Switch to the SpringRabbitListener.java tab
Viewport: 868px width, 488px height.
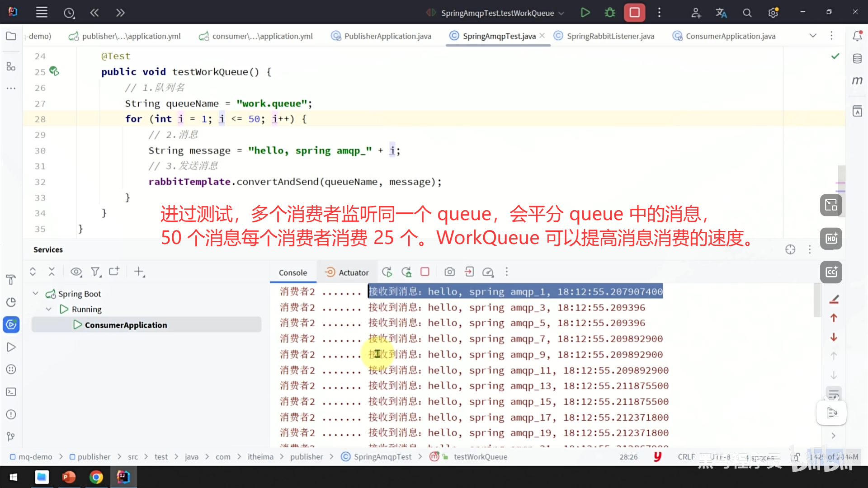coord(610,36)
